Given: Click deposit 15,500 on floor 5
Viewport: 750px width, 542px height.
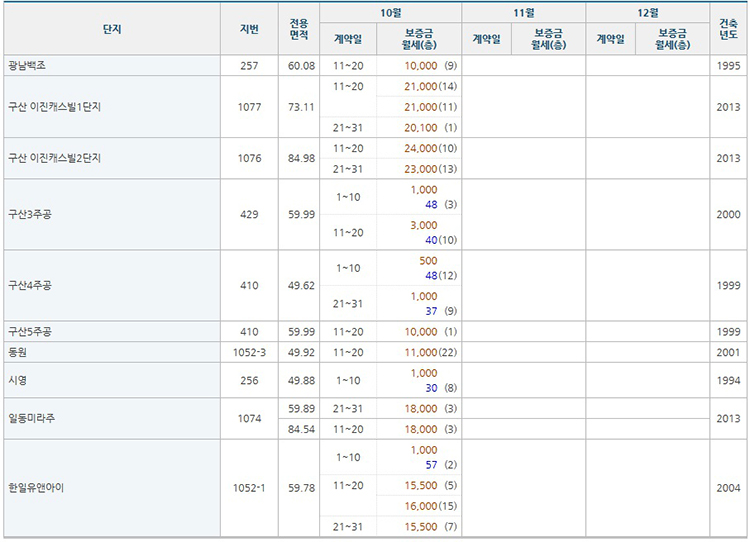Looking at the screenshot, I should point(421,486).
